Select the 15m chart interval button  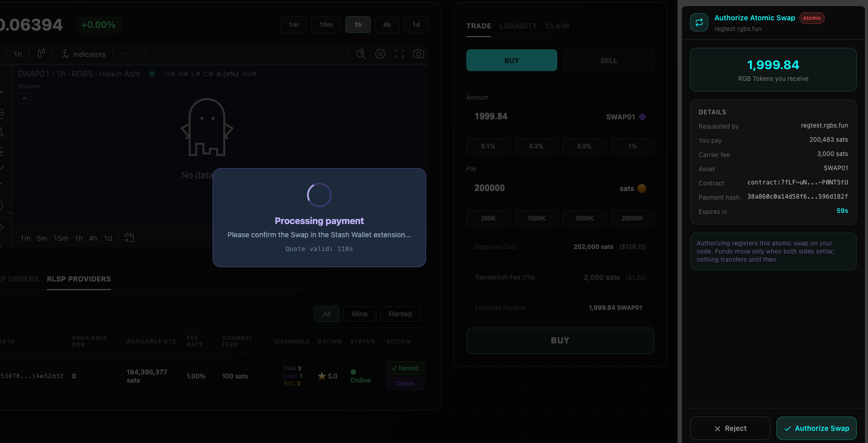click(326, 24)
